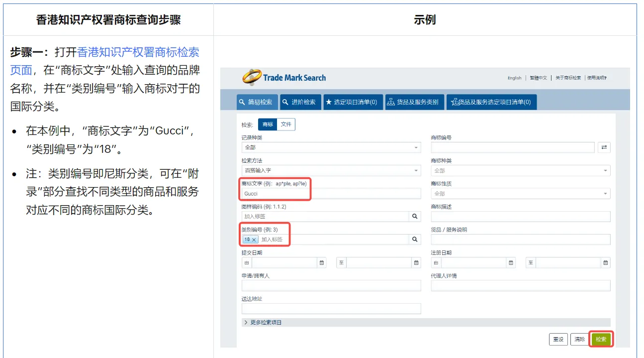This screenshot has height=358, width=644.
Task: Expand the 商标种类 dropdown
Action: click(521, 170)
